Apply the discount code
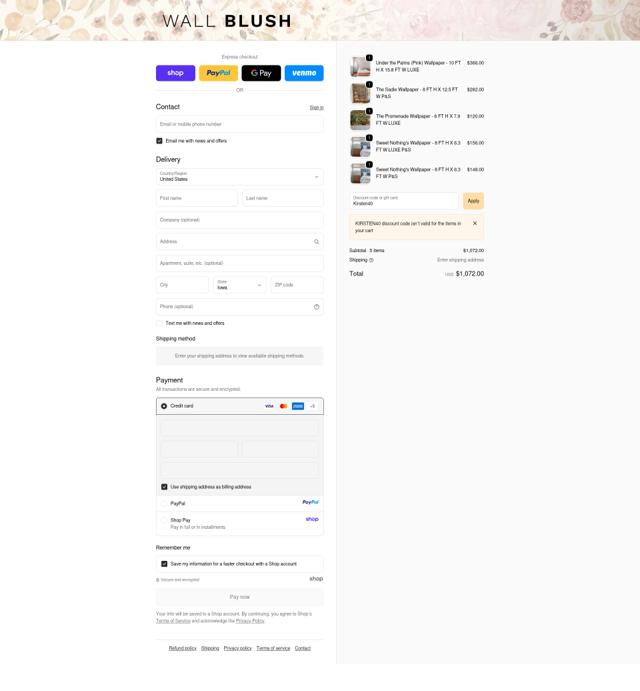 coord(473,201)
